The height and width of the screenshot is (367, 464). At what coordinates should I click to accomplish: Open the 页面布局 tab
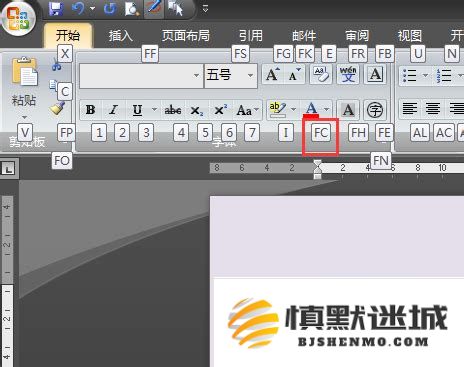point(186,36)
